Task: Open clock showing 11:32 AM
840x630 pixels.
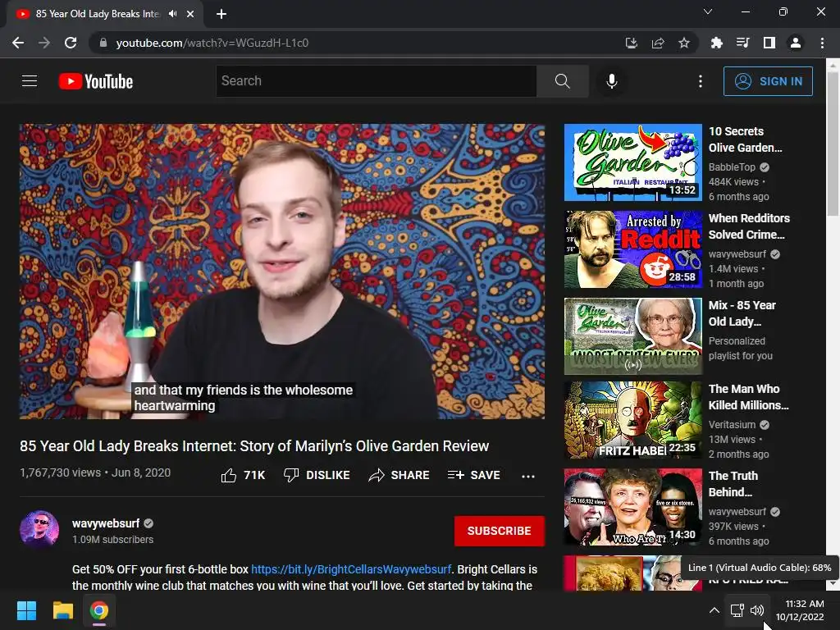Action: click(800, 610)
